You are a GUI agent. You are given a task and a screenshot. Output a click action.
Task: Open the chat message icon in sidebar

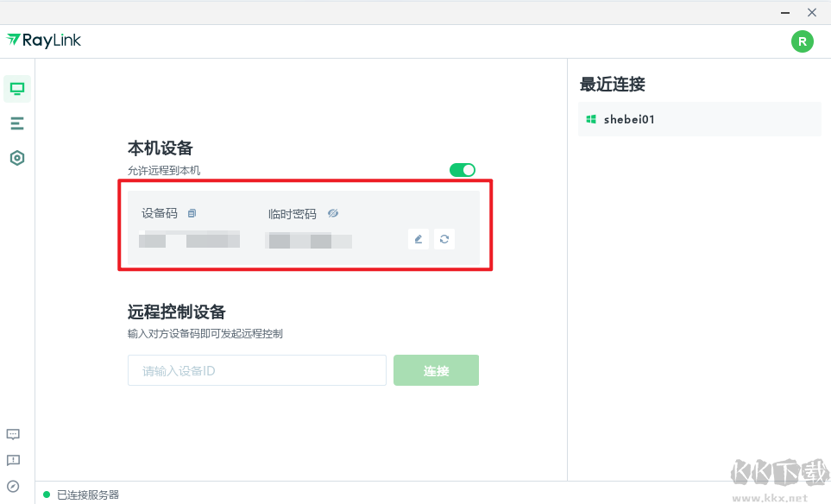pos(13,435)
